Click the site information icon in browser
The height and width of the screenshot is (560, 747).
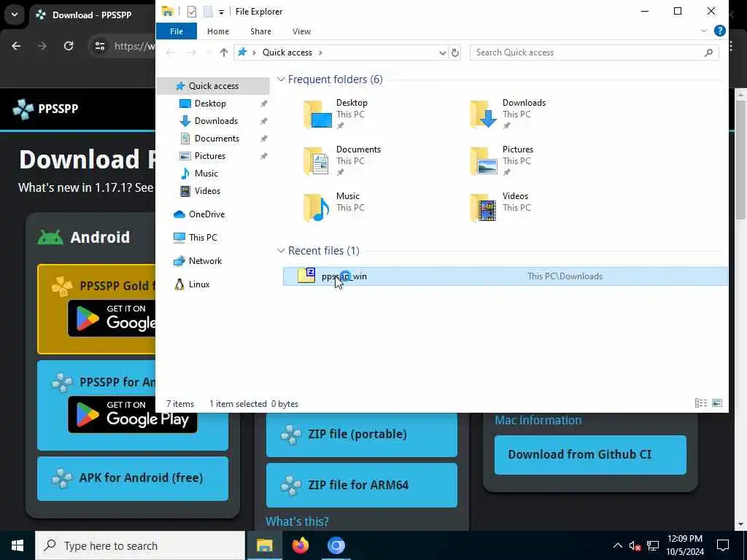point(99,46)
